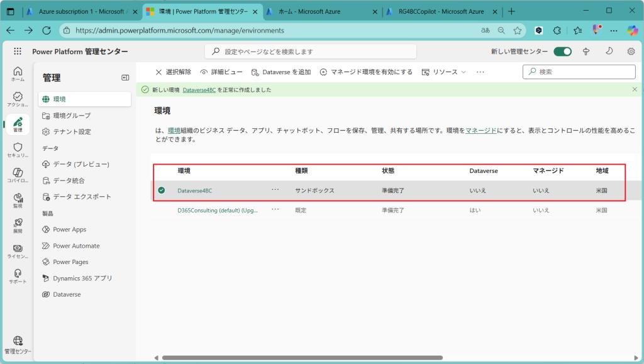Image resolution: width=644 pixels, height=364 pixels.
Task: Open browser zoom magnifier icon
Action: (501, 30)
